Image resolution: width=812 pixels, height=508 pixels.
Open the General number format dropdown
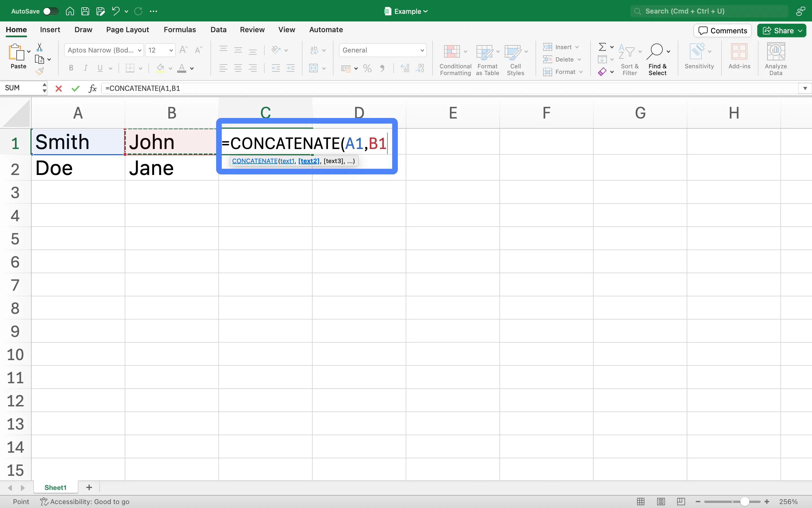click(383, 50)
